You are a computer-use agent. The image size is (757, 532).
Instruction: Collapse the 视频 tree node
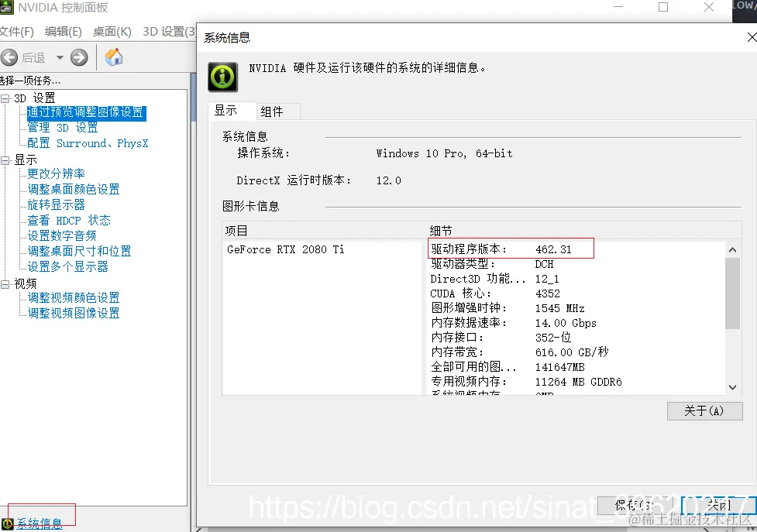tap(5, 284)
